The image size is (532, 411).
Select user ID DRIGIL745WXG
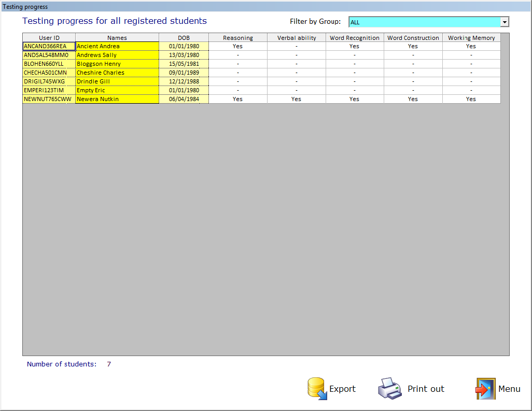49,81
